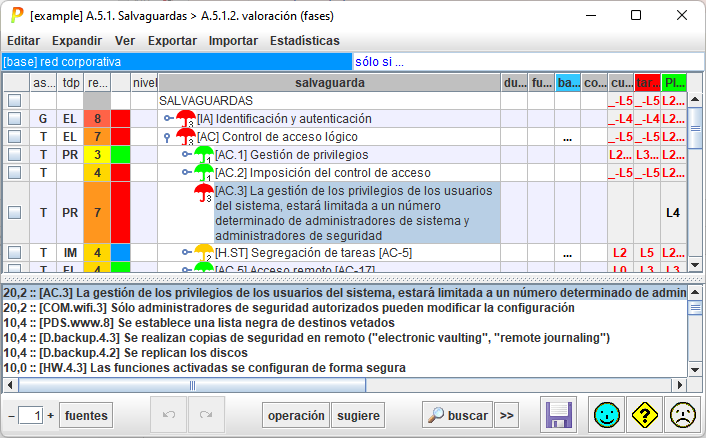Open the Exportar menu
Viewport: 706px width, 438px height.
pos(172,41)
